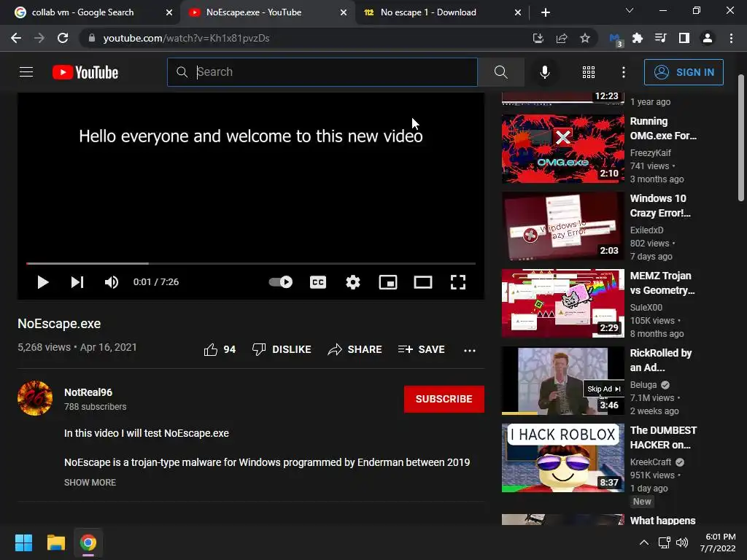Open more actions ellipsis under video
Image resolution: width=747 pixels, height=560 pixels.
pos(470,351)
